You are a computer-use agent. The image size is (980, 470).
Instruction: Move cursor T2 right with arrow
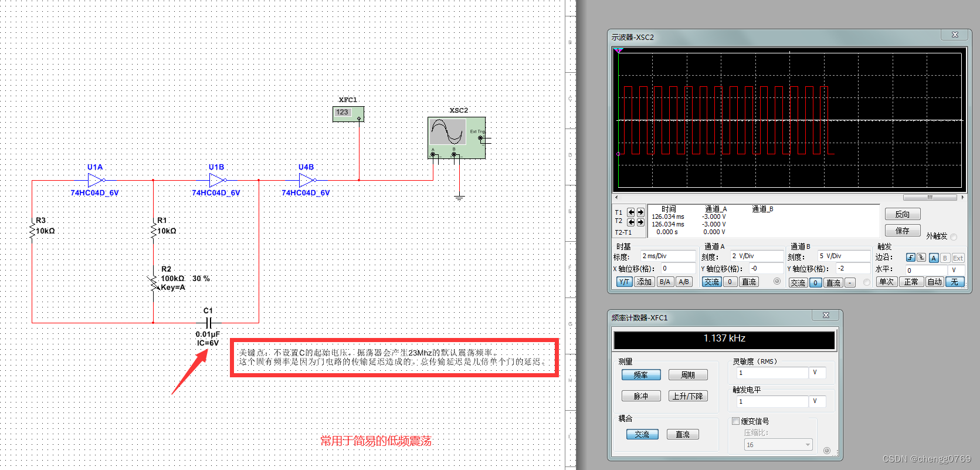(640, 222)
